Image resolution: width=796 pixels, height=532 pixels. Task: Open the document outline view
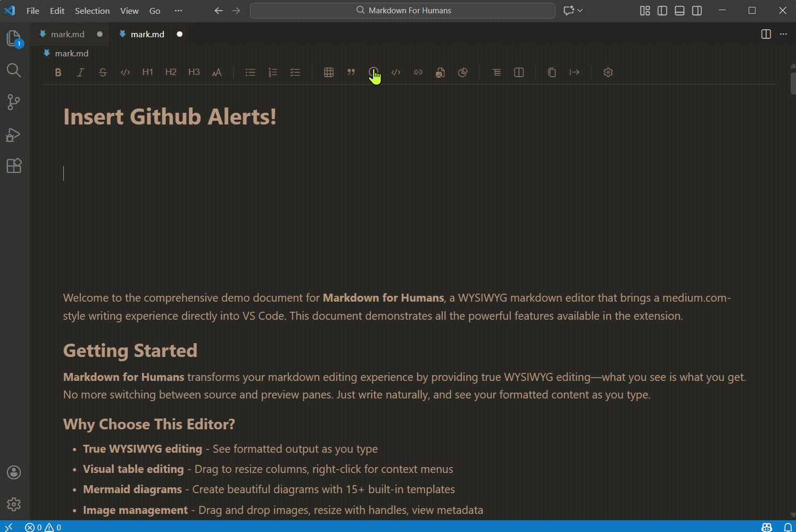pos(496,72)
